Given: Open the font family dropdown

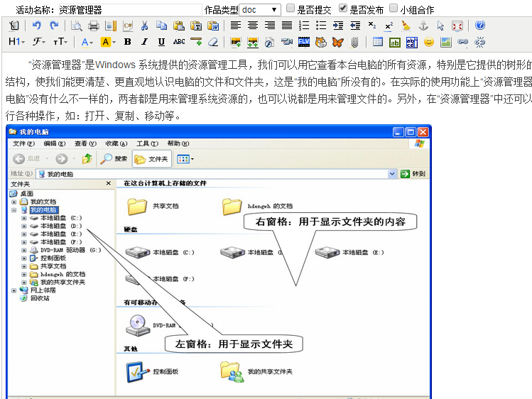Looking at the screenshot, I should (x=39, y=42).
